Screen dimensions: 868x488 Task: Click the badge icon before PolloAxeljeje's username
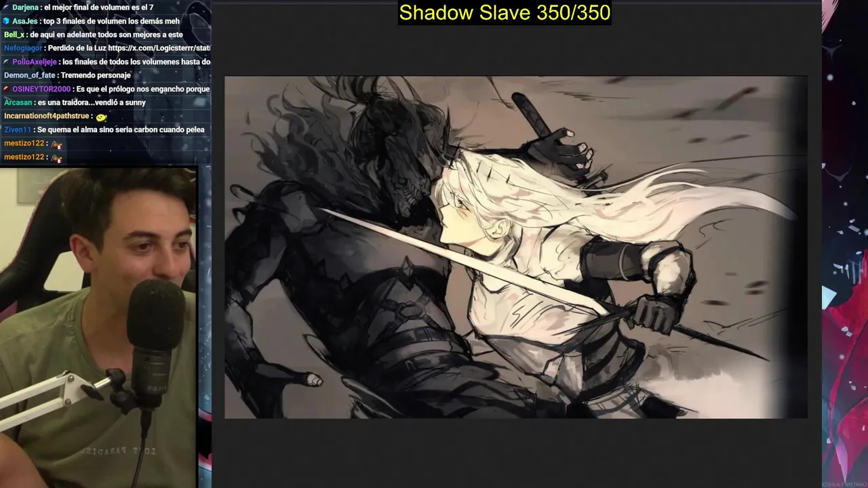[7, 62]
